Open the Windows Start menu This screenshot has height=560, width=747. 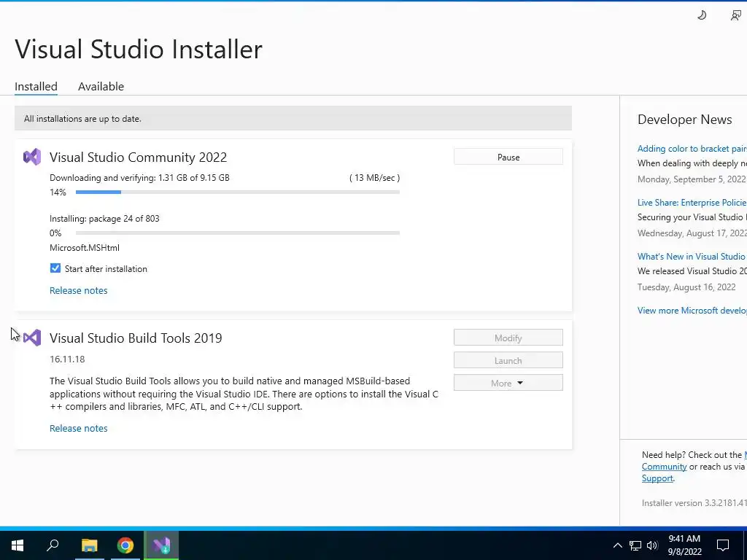pos(18,545)
